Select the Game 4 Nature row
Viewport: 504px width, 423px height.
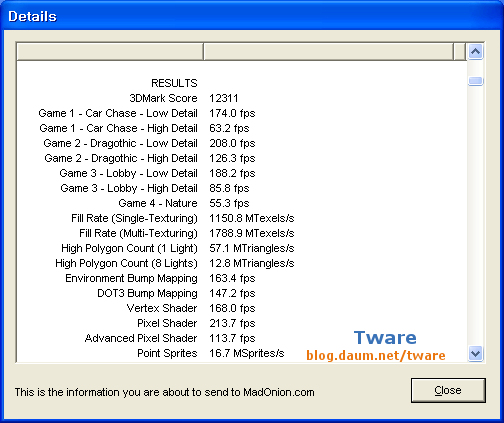click(158, 203)
